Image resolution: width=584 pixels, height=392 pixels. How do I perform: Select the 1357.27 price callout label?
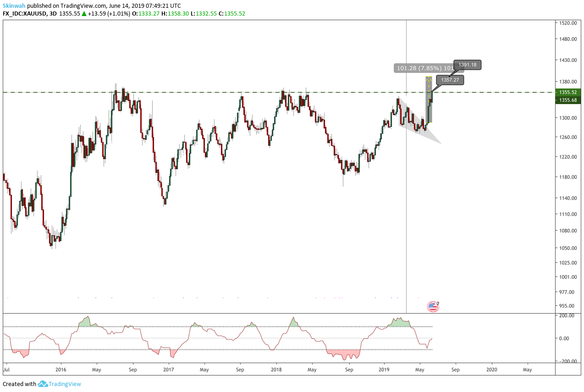click(450, 80)
